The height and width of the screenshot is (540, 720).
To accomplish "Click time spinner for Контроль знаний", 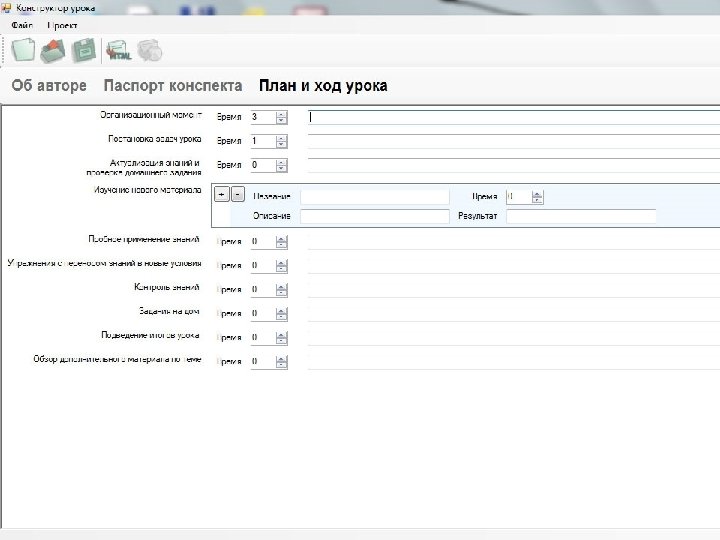I will 281,289.
